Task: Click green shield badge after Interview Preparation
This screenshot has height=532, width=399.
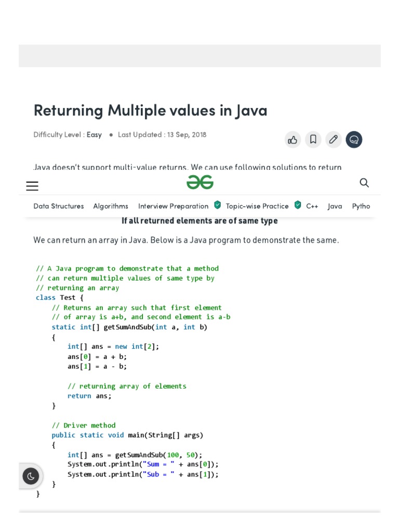Action: pos(218,205)
